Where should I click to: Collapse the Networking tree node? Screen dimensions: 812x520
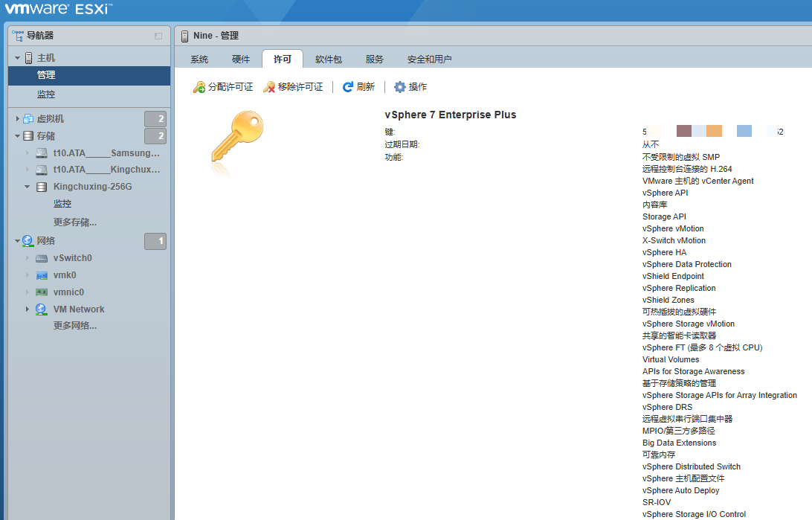pyautogui.click(x=18, y=241)
